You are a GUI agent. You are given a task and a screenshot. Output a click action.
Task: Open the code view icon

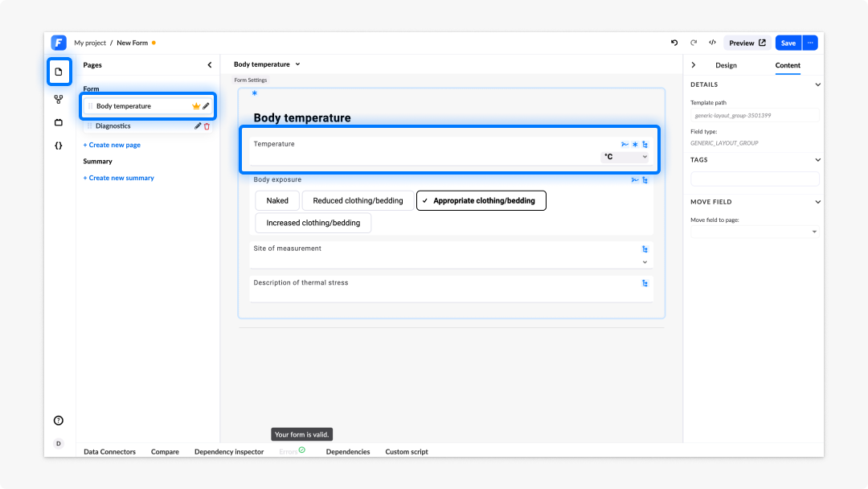[x=712, y=43]
